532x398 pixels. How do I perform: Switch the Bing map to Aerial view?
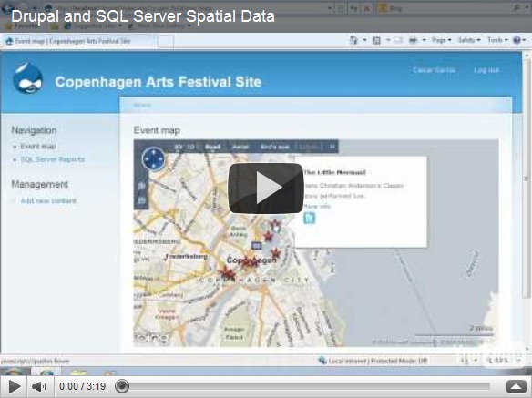[x=240, y=147]
